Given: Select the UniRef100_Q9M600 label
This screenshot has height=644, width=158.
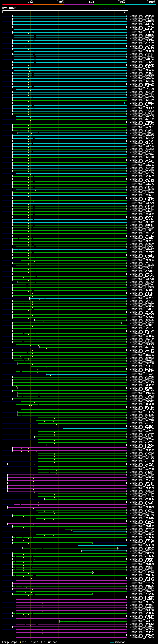Looking at the screenshot, I should pos(142,70).
